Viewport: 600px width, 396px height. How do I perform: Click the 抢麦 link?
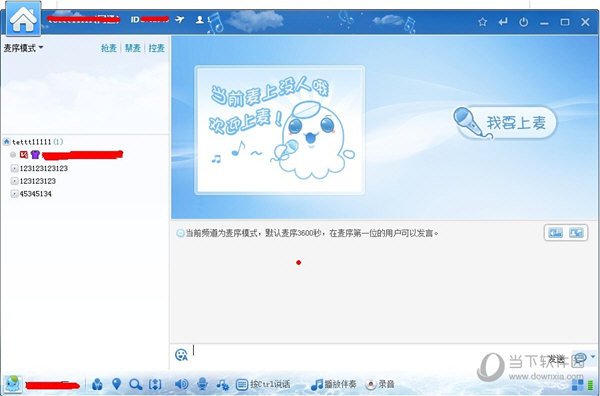(x=109, y=48)
